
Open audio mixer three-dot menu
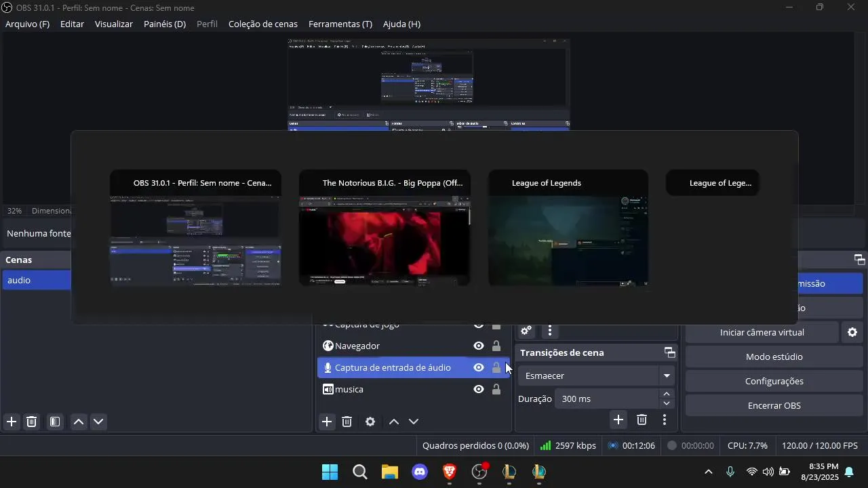tap(550, 331)
